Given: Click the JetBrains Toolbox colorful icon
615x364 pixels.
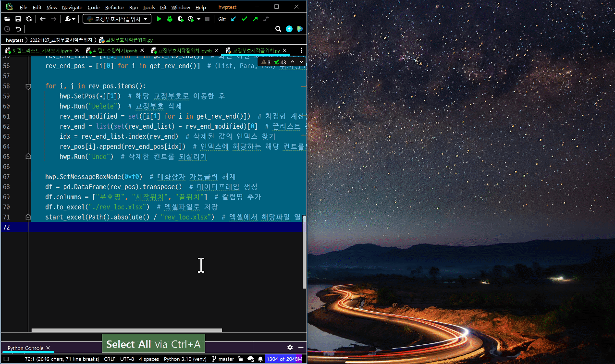Looking at the screenshot, I should 300,29.
